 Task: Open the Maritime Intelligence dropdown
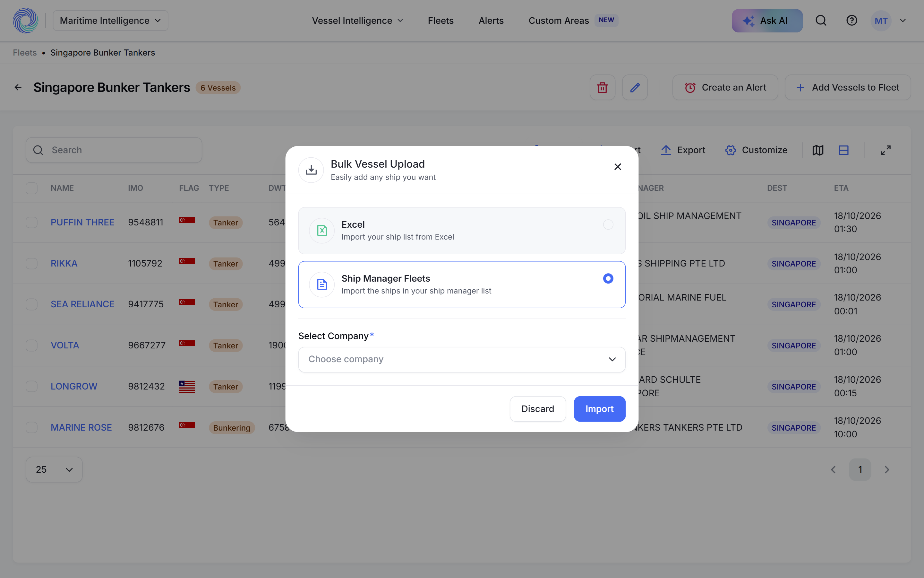point(110,21)
